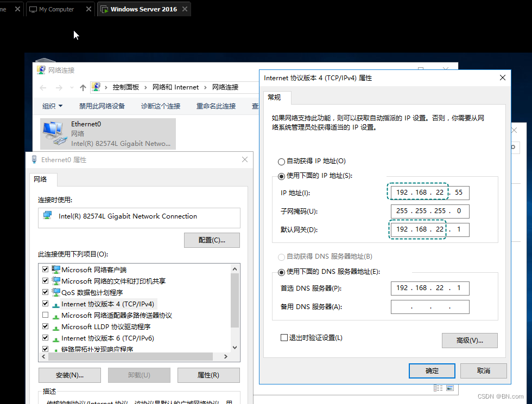Click 控制面板 in the breadcrumb path
This screenshot has width=532, height=404.
125,87
